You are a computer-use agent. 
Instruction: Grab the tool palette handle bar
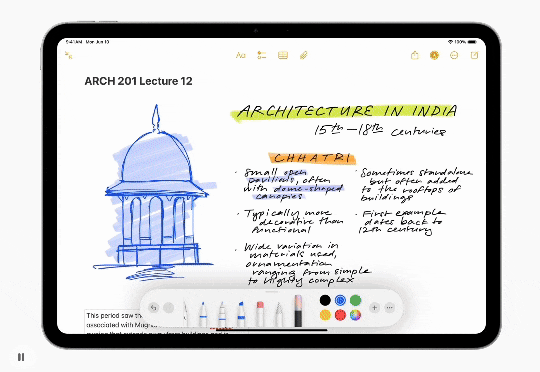tap(272, 291)
